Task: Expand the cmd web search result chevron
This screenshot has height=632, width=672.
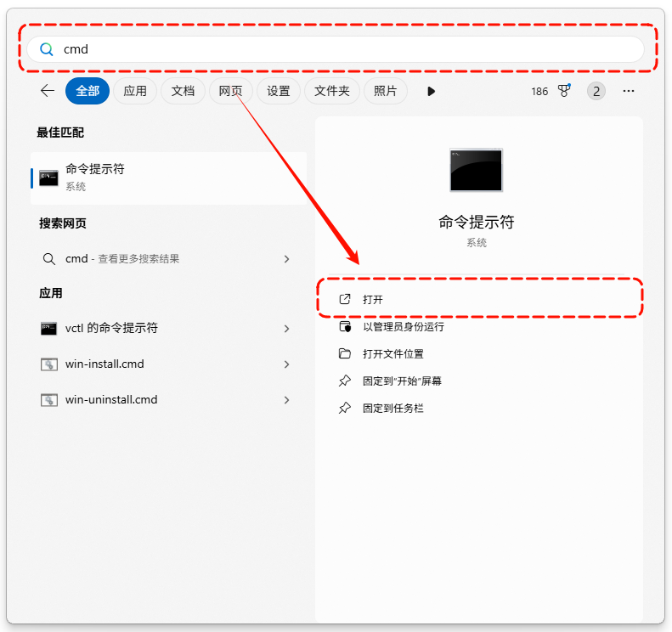Action: (x=286, y=259)
